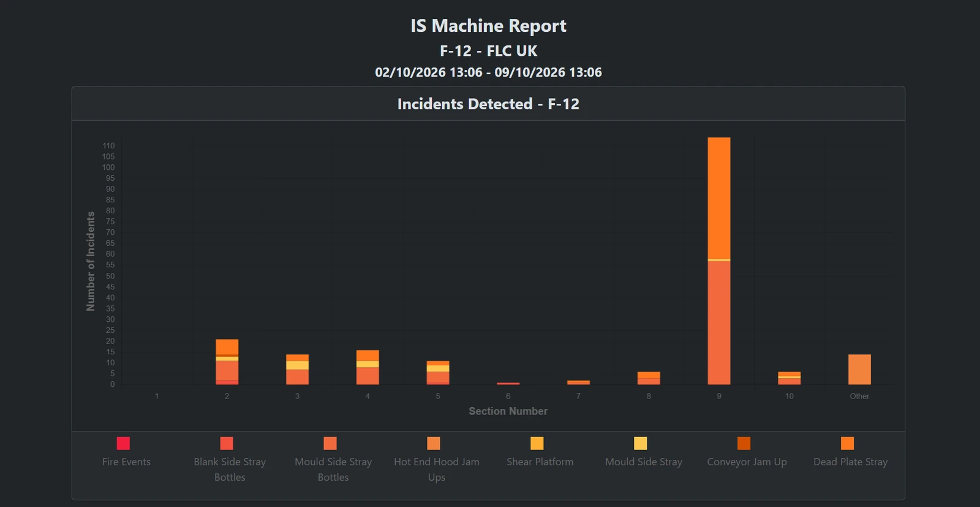Click the yellow Mould Side Stray legend swatch
This screenshot has width=980, height=507.
641,443
